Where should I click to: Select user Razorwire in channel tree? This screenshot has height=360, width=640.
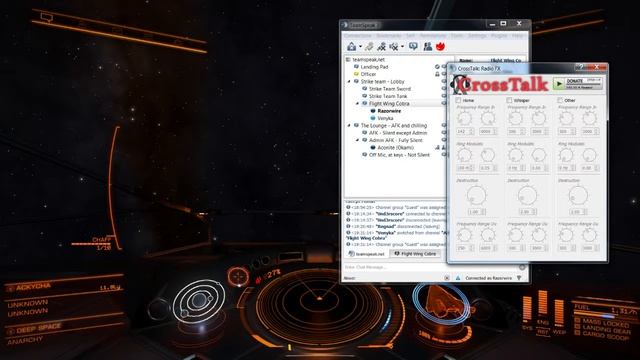[389, 111]
